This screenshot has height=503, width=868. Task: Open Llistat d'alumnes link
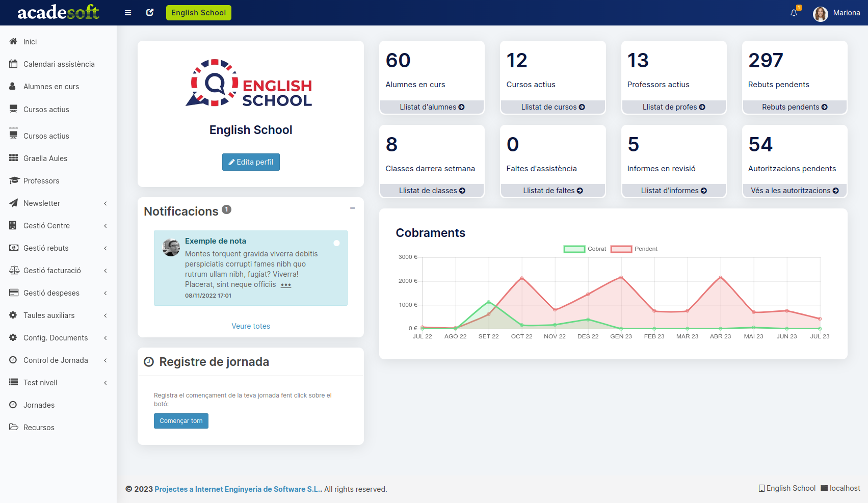pos(431,107)
